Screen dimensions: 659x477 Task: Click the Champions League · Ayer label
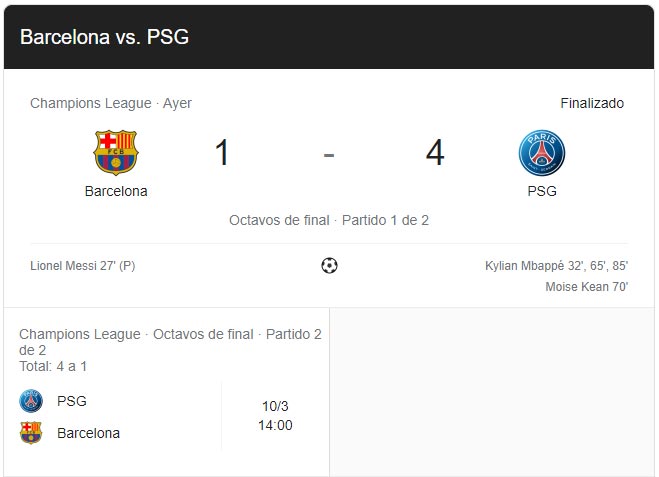pyautogui.click(x=111, y=103)
